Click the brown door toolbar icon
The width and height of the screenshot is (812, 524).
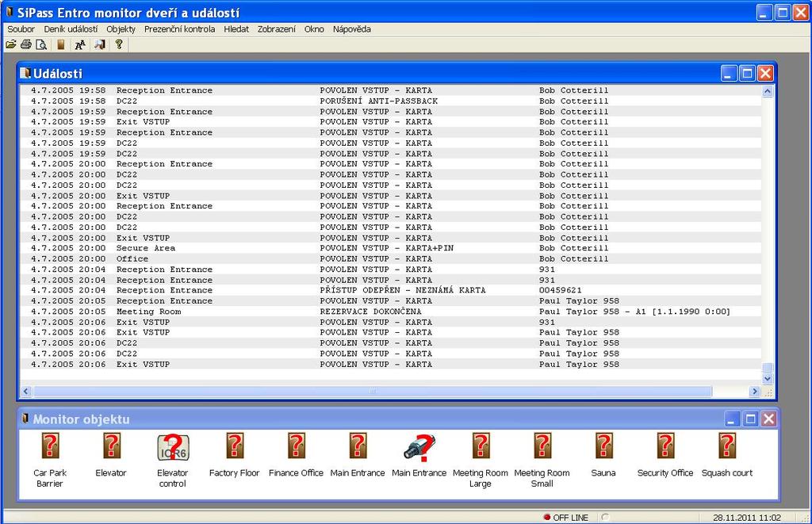point(60,44)
